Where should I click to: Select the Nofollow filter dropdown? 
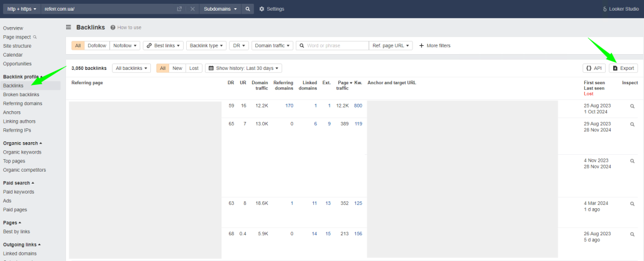[x=125, y=45]
